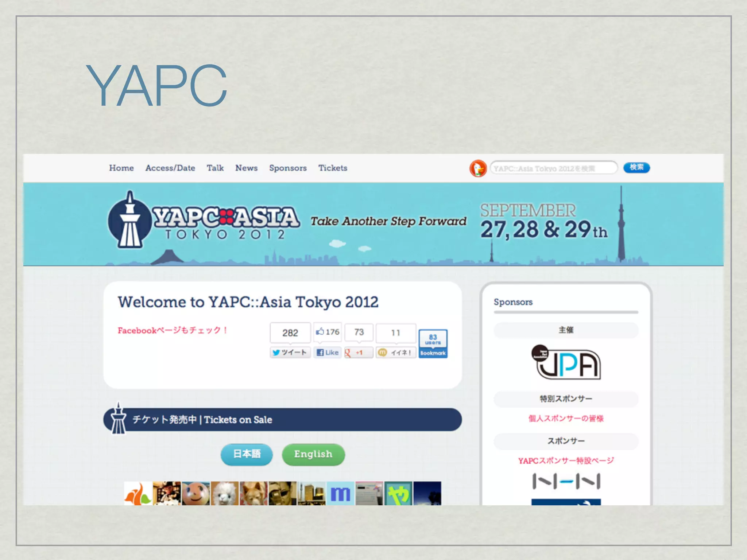Open 個人スポンサーの皆様 link
Screen dimensions: 747x560
point(566,419)
